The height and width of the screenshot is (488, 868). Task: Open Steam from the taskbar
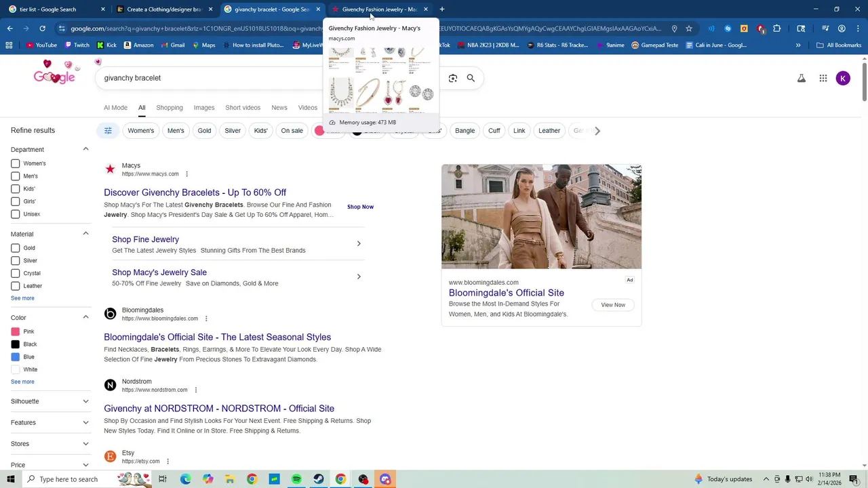coord(319,479)
